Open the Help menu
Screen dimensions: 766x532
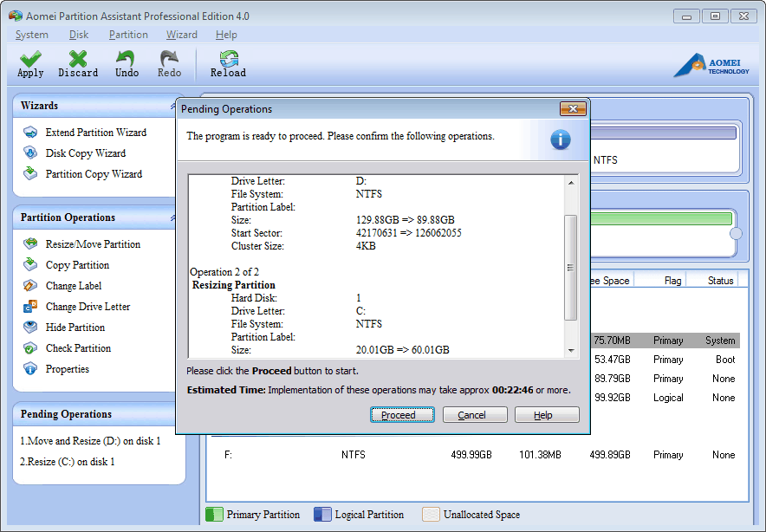(226, 35)
